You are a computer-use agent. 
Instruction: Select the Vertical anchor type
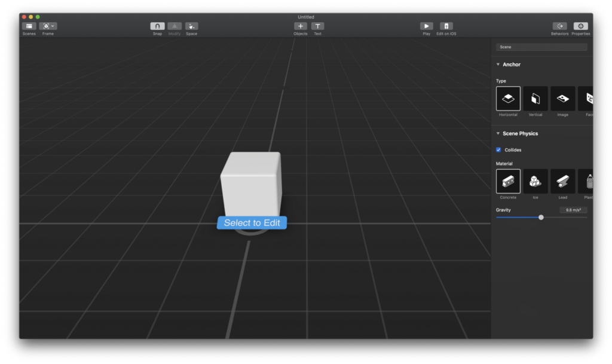(x=535, y=99)
